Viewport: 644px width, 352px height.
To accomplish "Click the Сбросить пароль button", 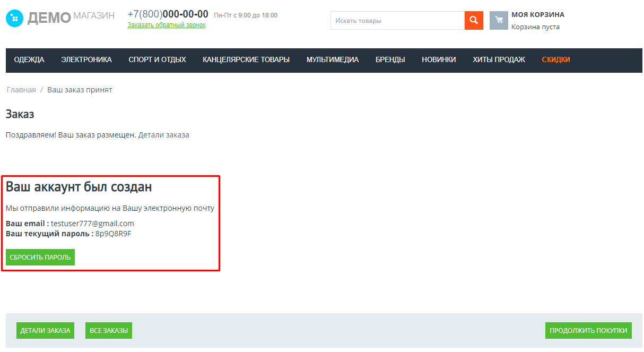I will tap(40, 257).
